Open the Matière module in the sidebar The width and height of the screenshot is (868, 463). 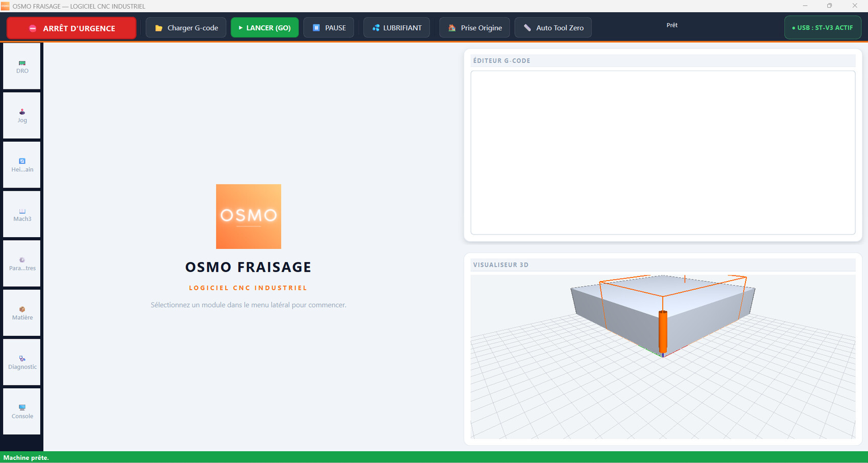click(x=22, y=313)
